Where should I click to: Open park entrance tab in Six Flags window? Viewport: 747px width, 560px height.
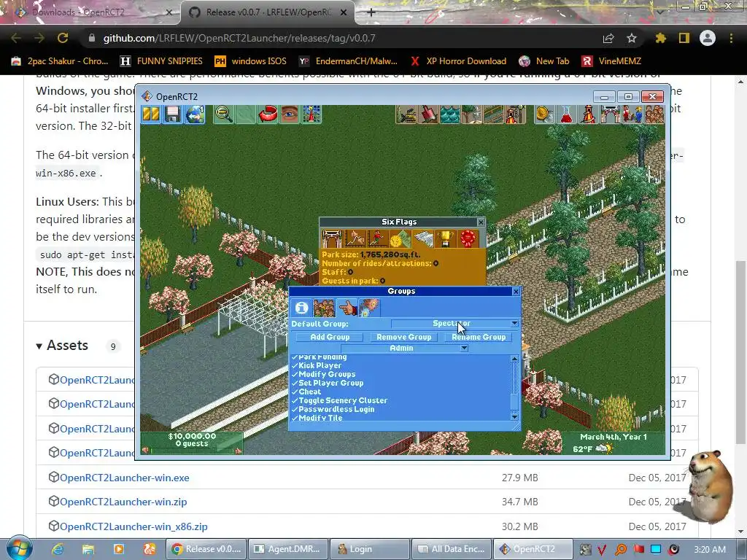point(332,238)
